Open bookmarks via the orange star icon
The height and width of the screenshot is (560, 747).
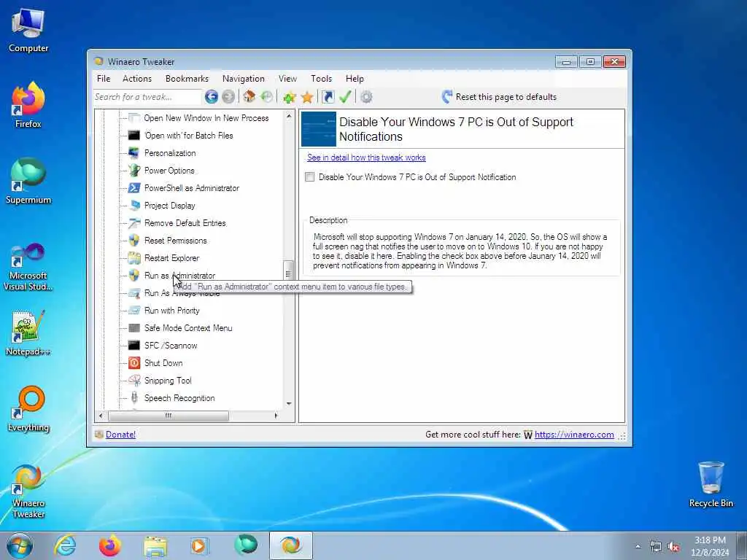point(307,97)
